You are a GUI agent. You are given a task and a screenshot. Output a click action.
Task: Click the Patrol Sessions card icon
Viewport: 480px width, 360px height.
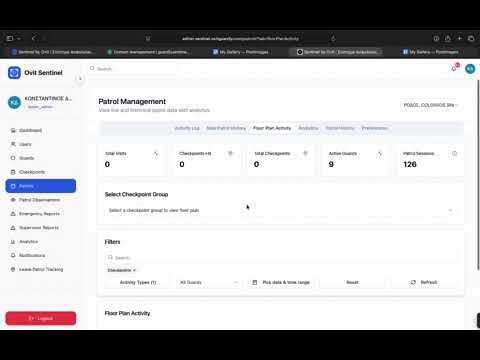coord(454,153)
